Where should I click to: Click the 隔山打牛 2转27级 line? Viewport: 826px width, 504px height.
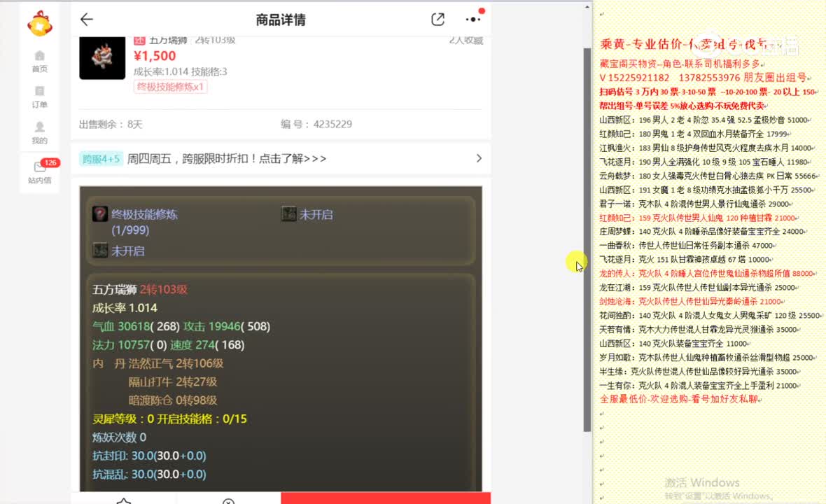pos(173,381)
